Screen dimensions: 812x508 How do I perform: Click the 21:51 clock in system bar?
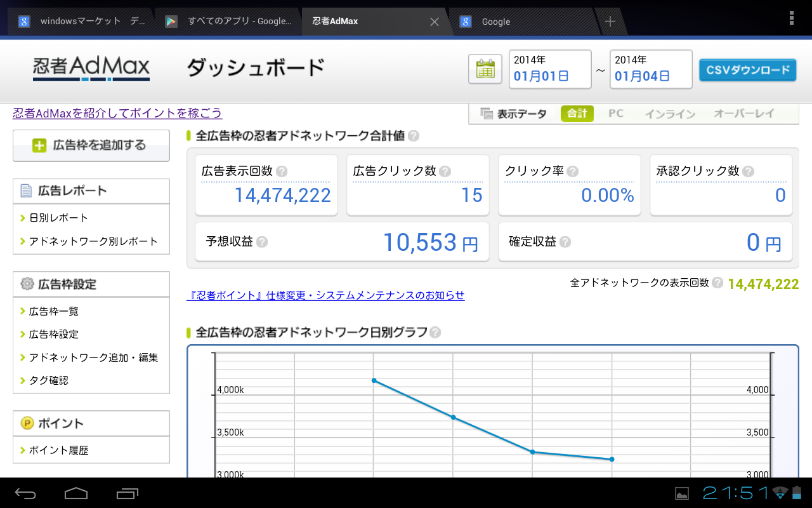click(x=736, y=493)
